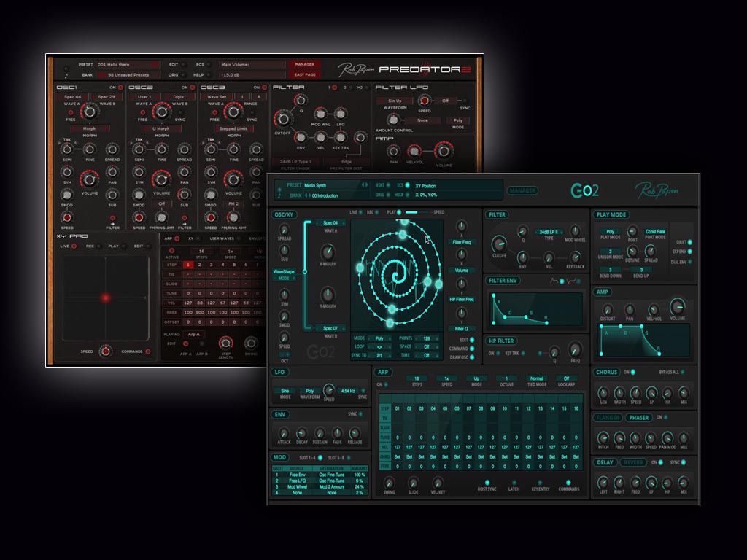747x560 pixels.
Task: Open the arpeggiator Mode Up dropdown
Action: [477, 378]
